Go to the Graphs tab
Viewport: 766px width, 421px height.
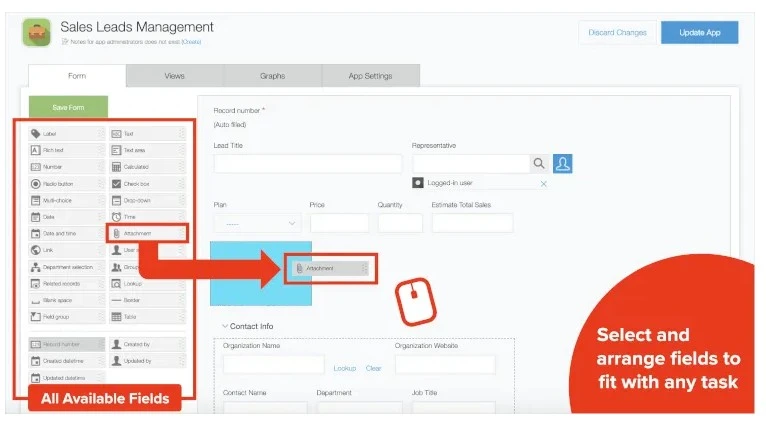pyautogui.click(x=273, y=76)
